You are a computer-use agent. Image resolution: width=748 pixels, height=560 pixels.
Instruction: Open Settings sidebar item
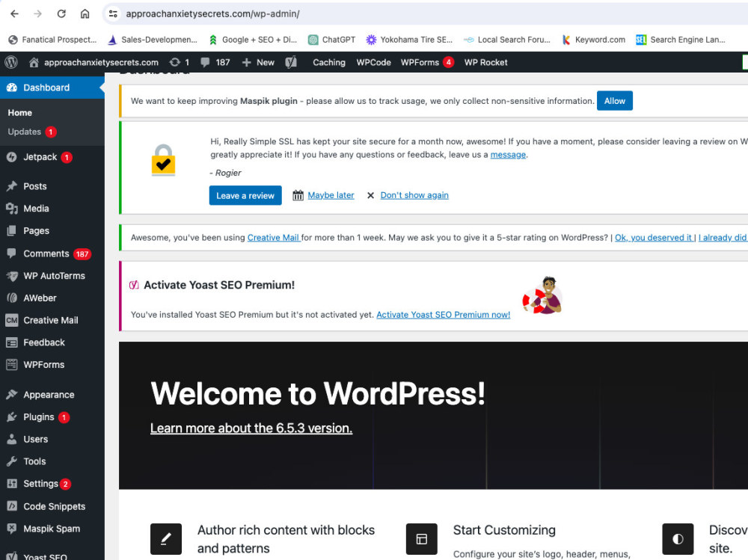pyautogui.click(x=52, y=484)
